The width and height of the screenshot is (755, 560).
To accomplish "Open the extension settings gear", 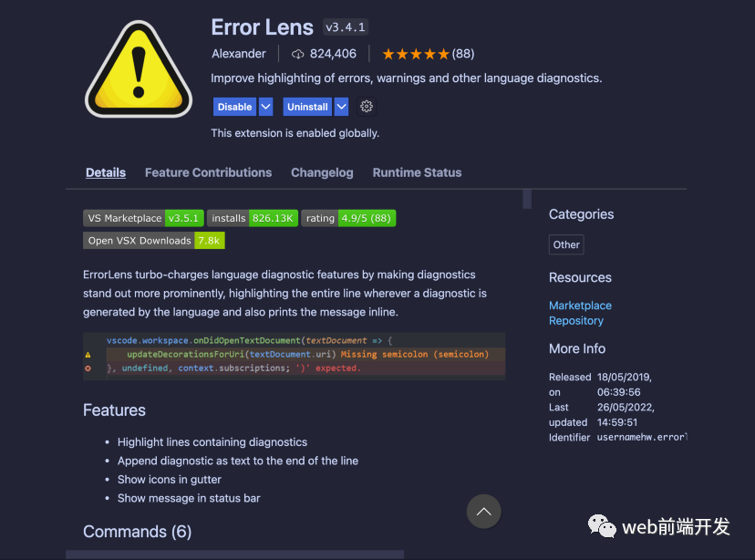I will [367, 107].
